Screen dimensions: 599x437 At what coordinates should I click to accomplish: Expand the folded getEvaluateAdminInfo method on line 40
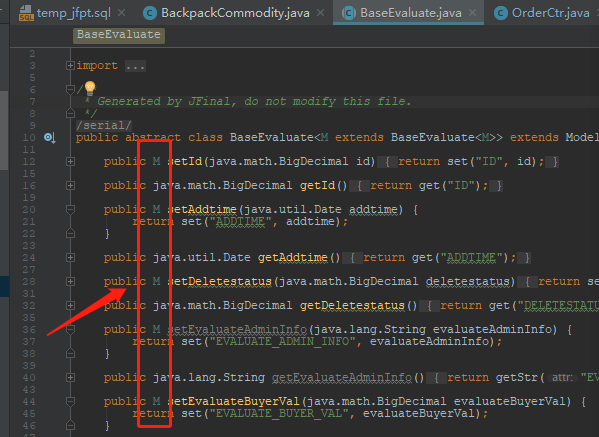(x=70, y=377)
